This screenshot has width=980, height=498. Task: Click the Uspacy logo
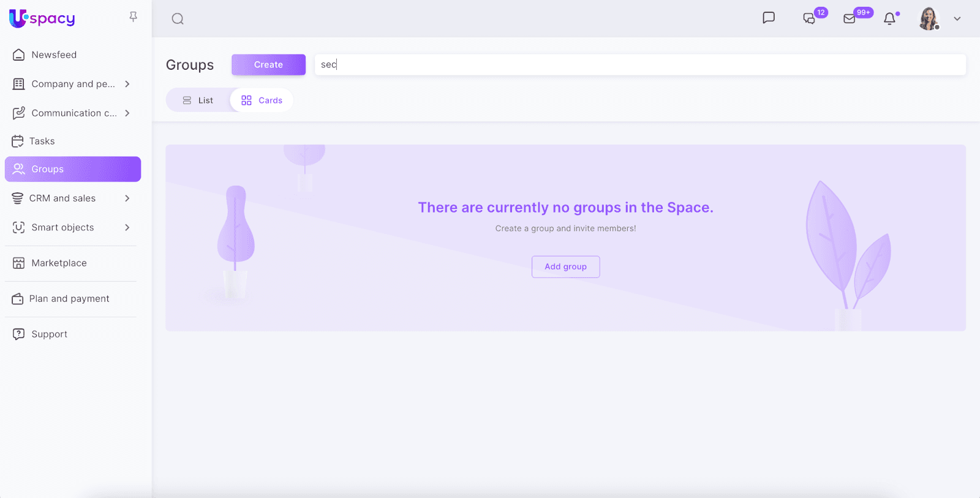[x=42, y=18]
